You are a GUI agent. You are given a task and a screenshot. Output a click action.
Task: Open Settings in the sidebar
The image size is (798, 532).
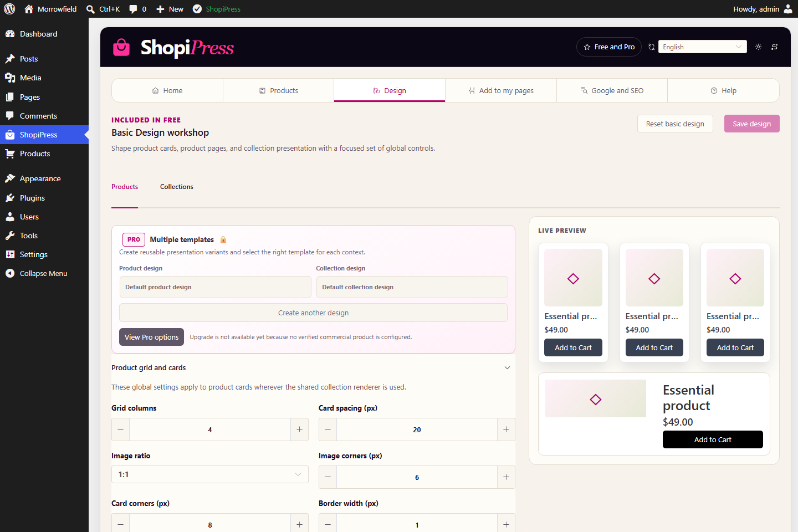tap(44, 254)
